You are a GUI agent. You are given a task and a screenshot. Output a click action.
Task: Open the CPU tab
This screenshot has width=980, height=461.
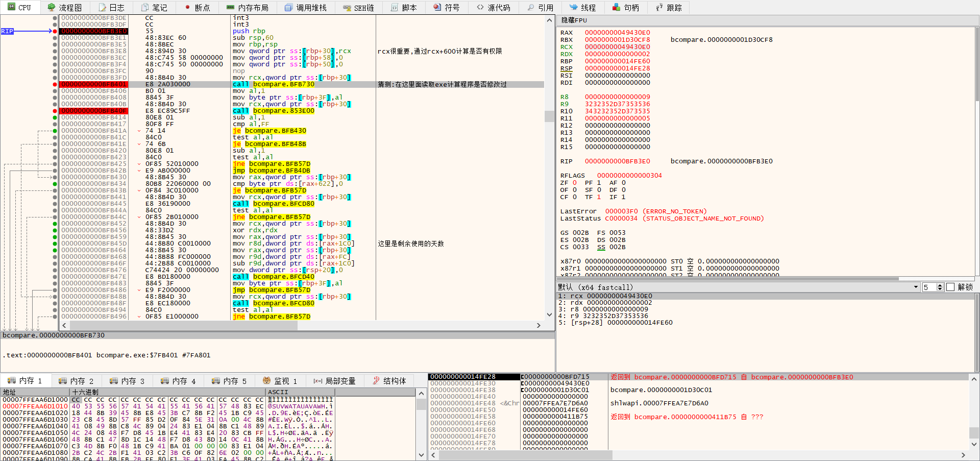pos(19,8)
